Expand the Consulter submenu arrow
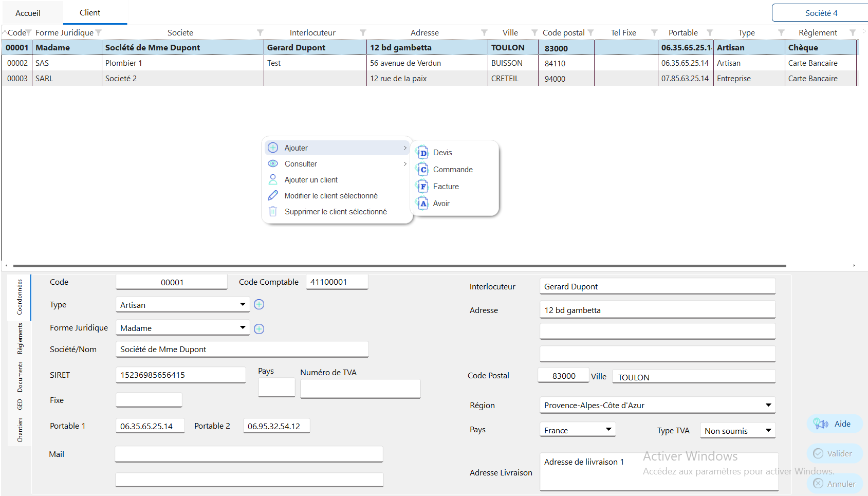The image size is (868, 496). (x=405, y=164)
